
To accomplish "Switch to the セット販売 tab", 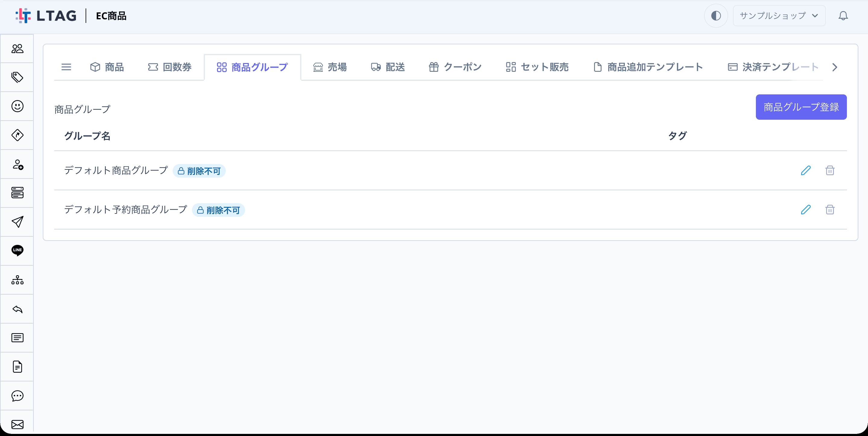I will pyautogui.click(x=537, y=67).
